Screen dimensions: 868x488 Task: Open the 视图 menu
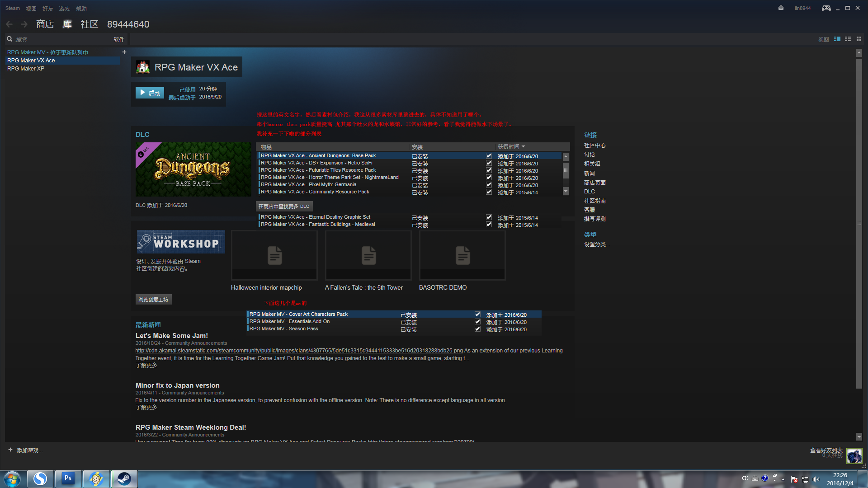[x=31, y=9]
